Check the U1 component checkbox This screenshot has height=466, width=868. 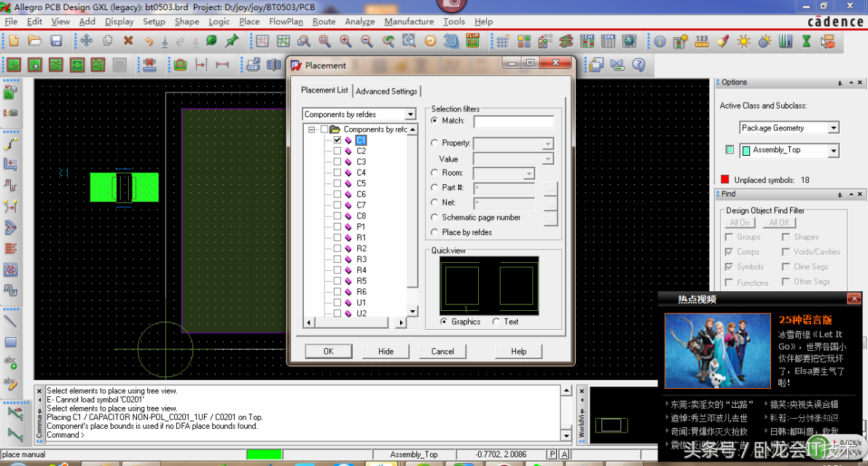tap(337, 303)
